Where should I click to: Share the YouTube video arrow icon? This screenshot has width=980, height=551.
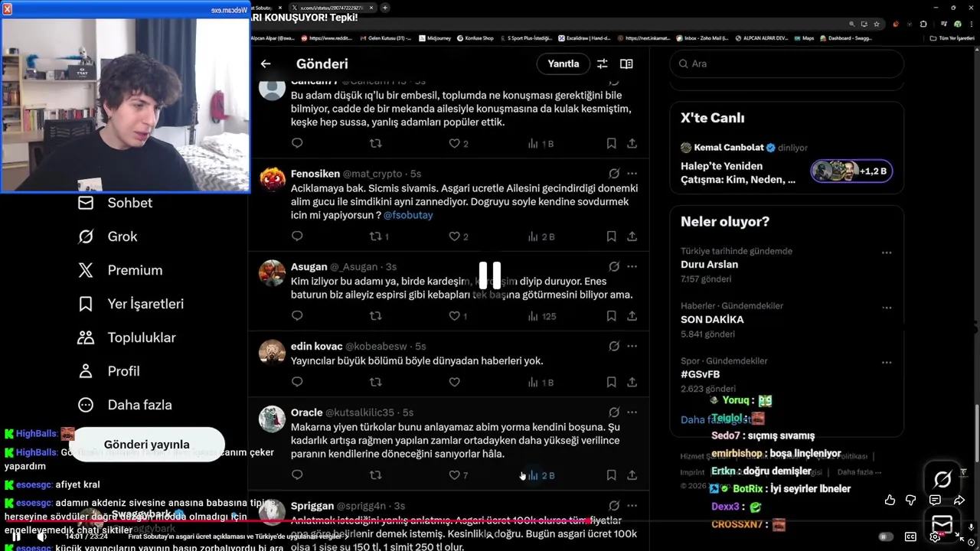point(959,500)
